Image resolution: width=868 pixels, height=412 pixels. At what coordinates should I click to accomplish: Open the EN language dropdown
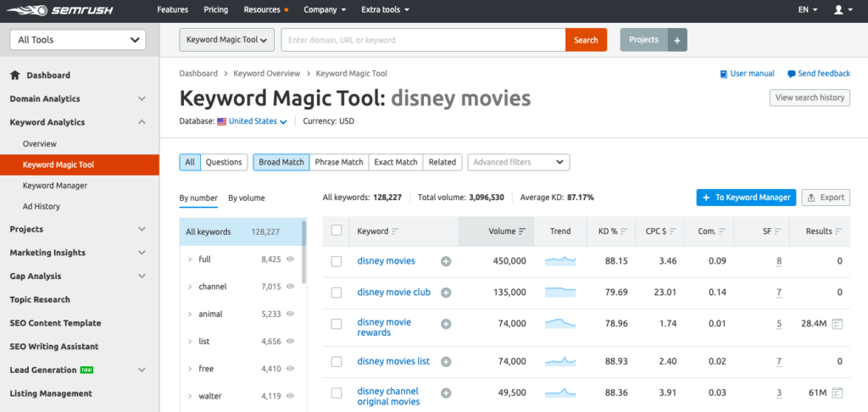coord(808,10)
